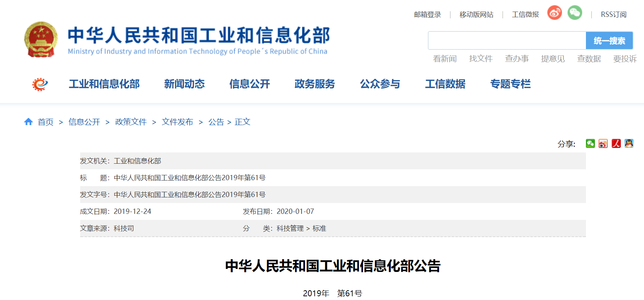Image resolution: width=644 pixels, height=300 pixels.
Task: Go to 文件发布 in the breadcrumb
Action: [177, 122]
